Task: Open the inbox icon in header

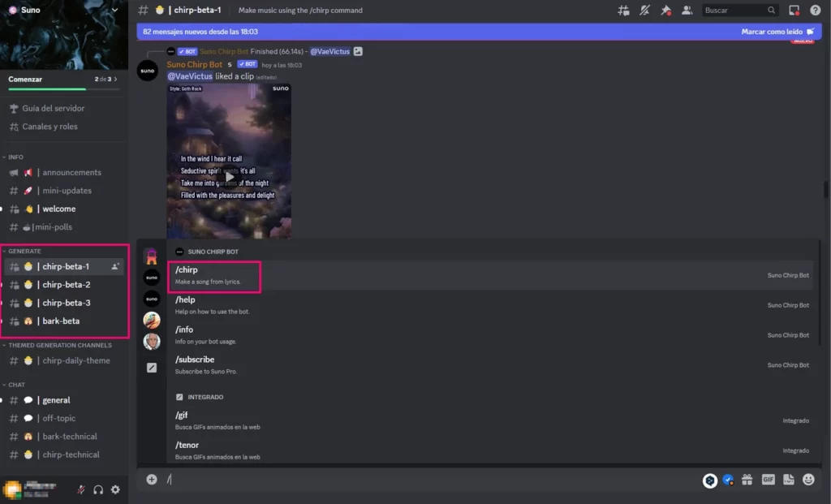Action: (794, 10)
